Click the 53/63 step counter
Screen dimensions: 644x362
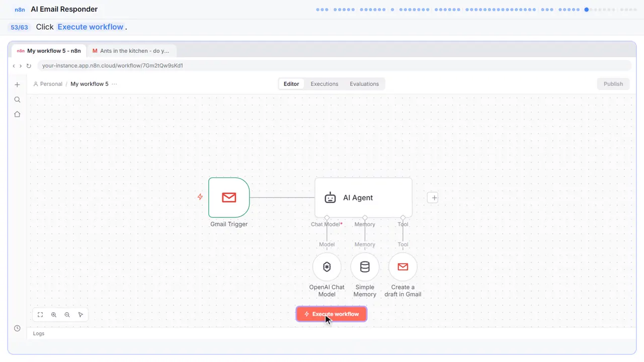point(19,27)
